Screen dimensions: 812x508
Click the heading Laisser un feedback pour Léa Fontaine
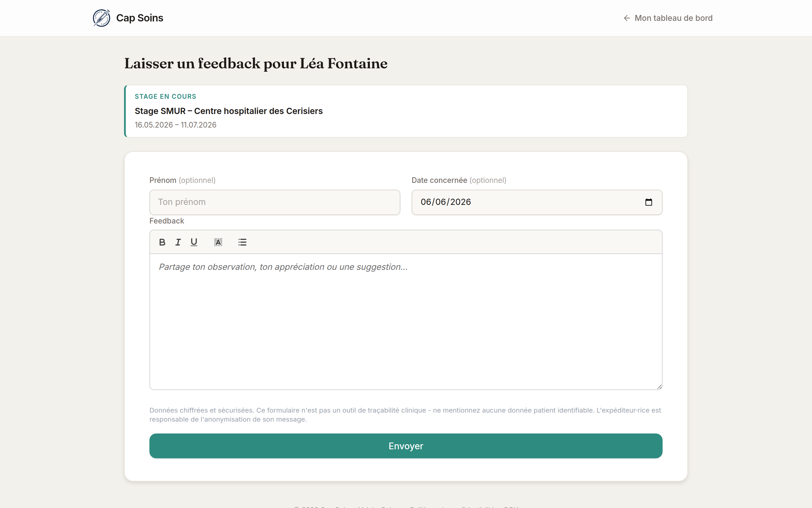(256, 63)
